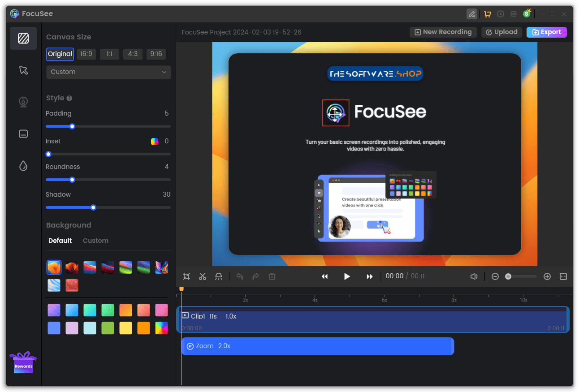Click the scissors Split tool
This screenshot has height=392, width=579.
click(203, 276)
